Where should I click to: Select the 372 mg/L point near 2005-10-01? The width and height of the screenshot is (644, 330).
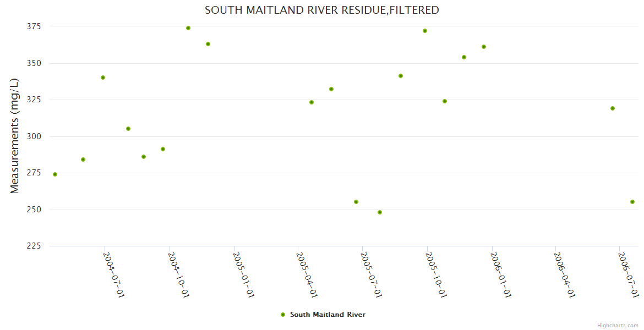(425, 31)
